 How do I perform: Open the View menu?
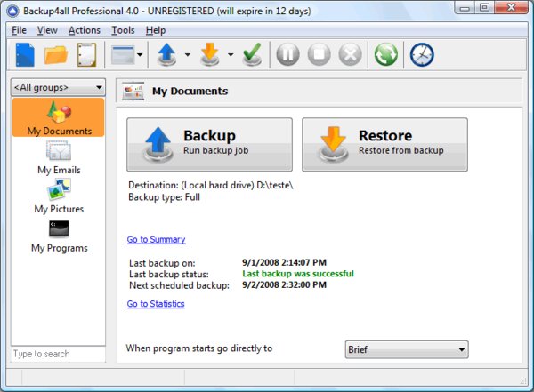point(47,30)
